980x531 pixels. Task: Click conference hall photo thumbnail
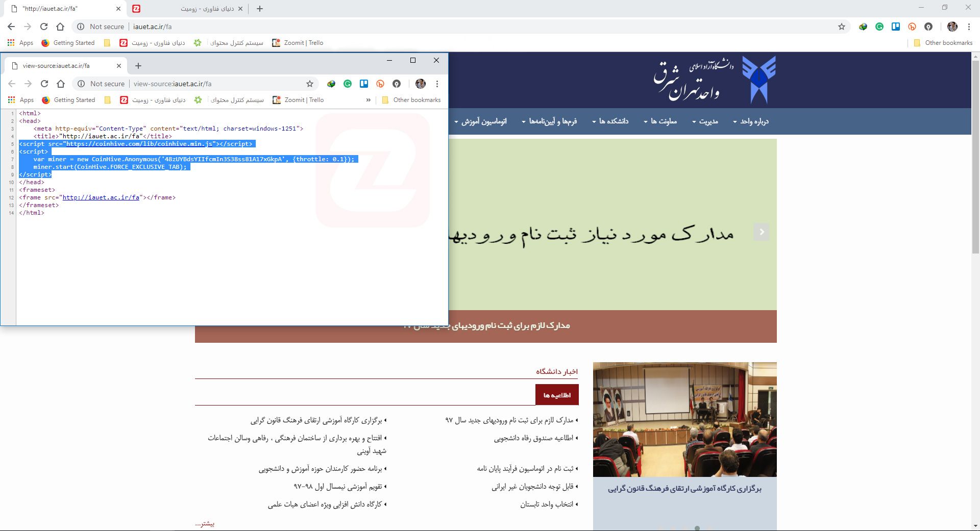click(685, 419)
